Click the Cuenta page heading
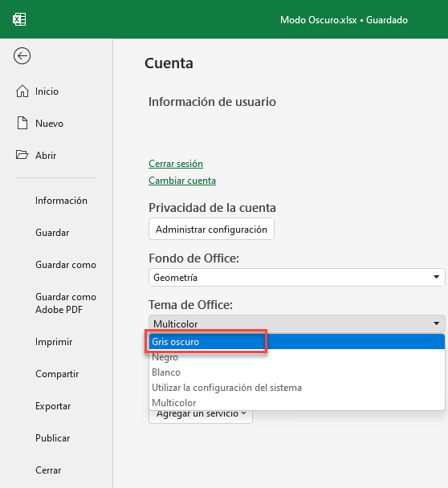 click(169, 63)
